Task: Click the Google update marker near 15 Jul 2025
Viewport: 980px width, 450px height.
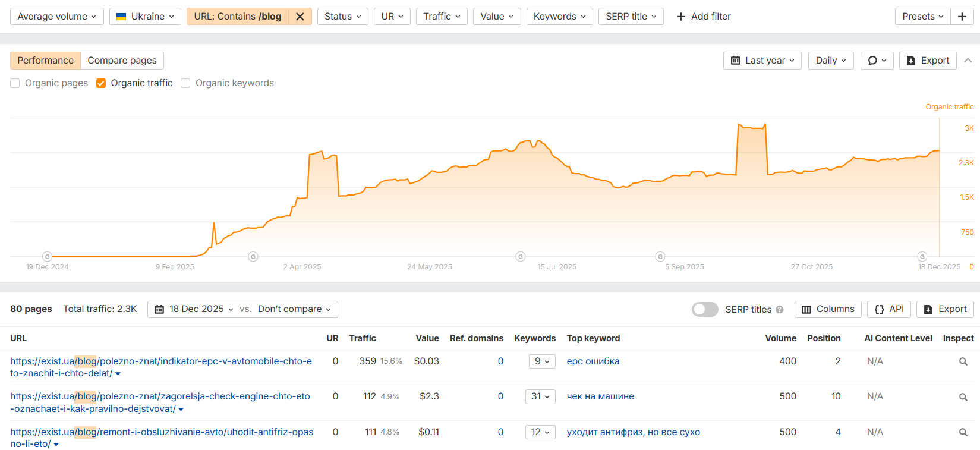Action: [521, 257]
